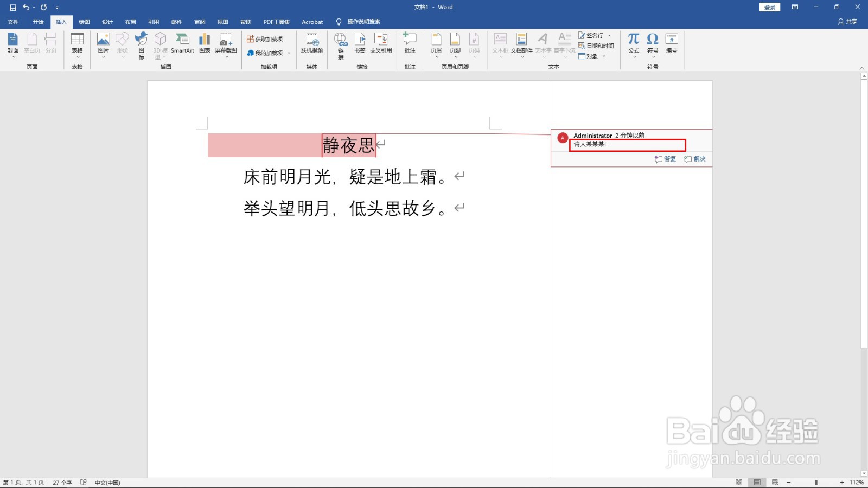Reply to Administrator's comment via 答复

coord(666,159)
